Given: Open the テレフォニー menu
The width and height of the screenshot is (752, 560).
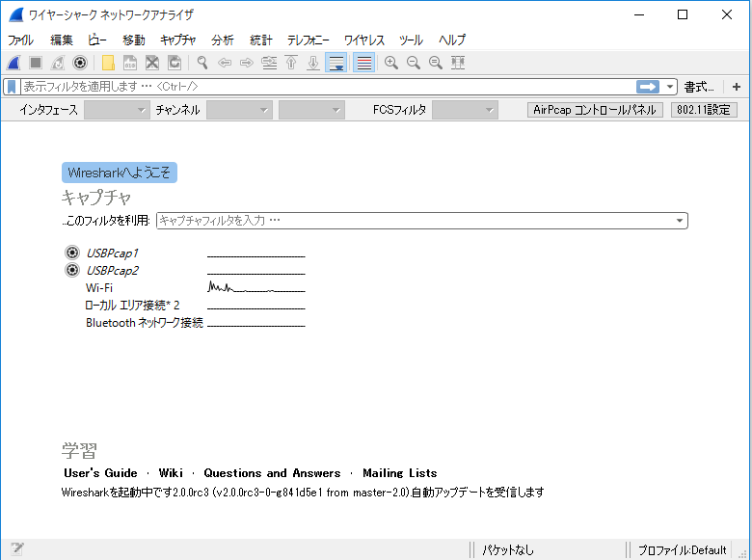Looking at the screenshot, I should click(x=308, y=40).
